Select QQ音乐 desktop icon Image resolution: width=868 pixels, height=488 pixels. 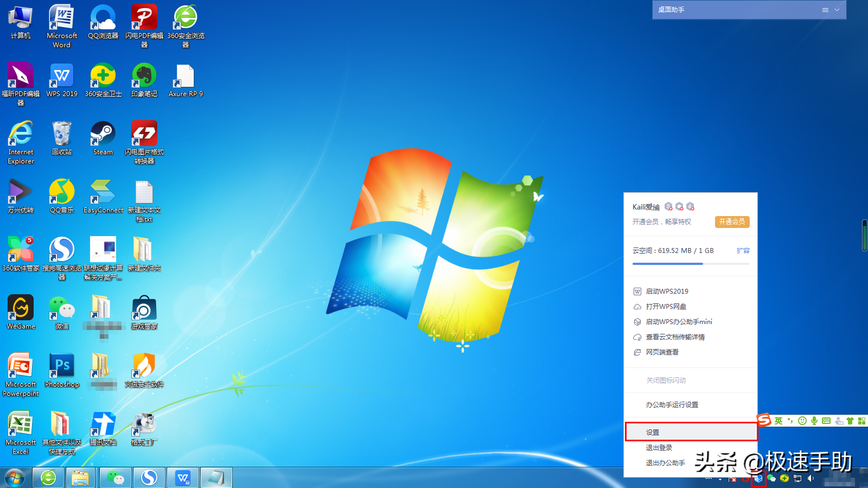(62, 197)
